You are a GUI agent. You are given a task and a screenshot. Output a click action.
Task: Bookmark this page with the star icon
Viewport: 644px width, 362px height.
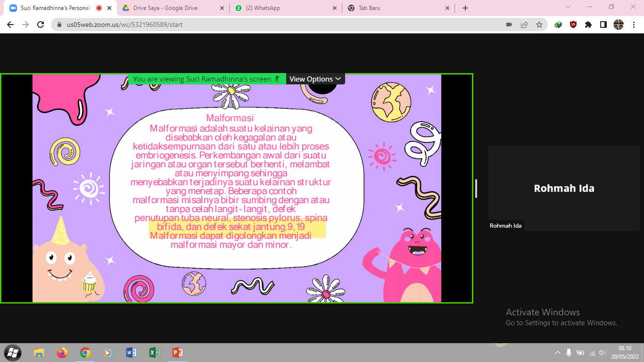click(539, 25)
